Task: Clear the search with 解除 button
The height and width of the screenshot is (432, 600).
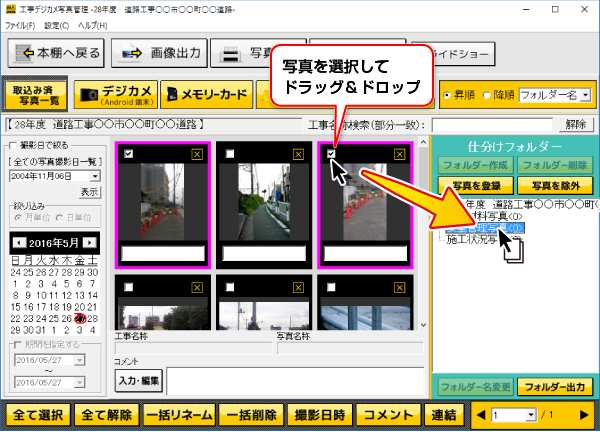Action: pyautogui.click(x=576, y=124)
